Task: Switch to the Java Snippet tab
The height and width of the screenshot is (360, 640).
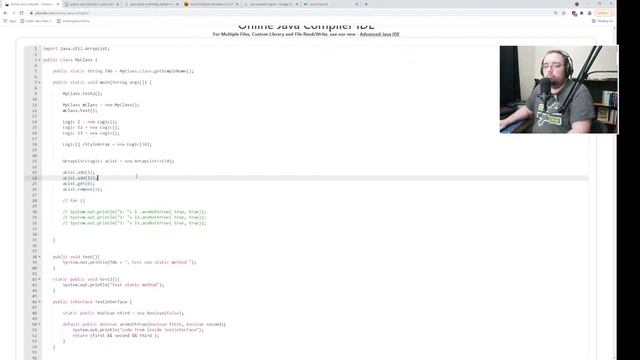Action: click(331, 4)
